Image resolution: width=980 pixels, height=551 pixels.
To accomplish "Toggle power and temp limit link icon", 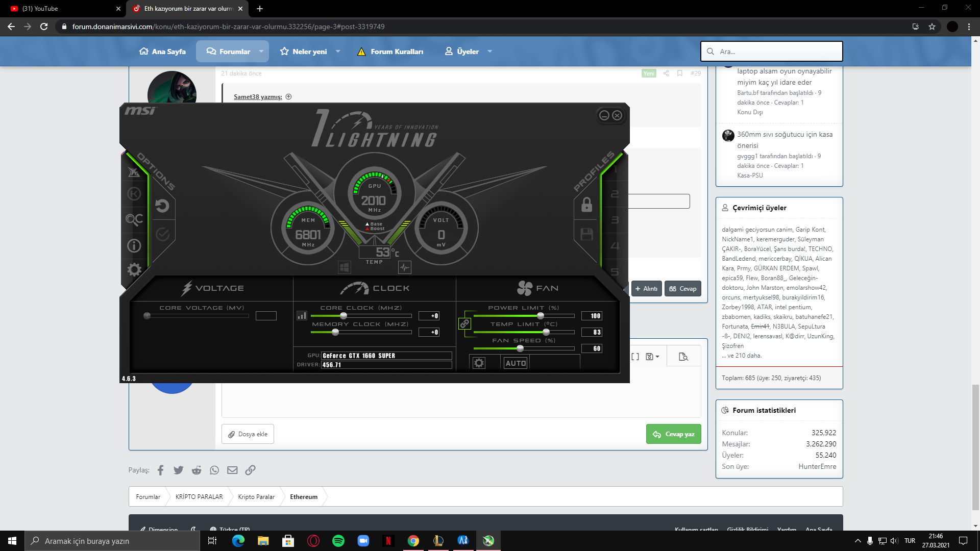I will point(464,323).
